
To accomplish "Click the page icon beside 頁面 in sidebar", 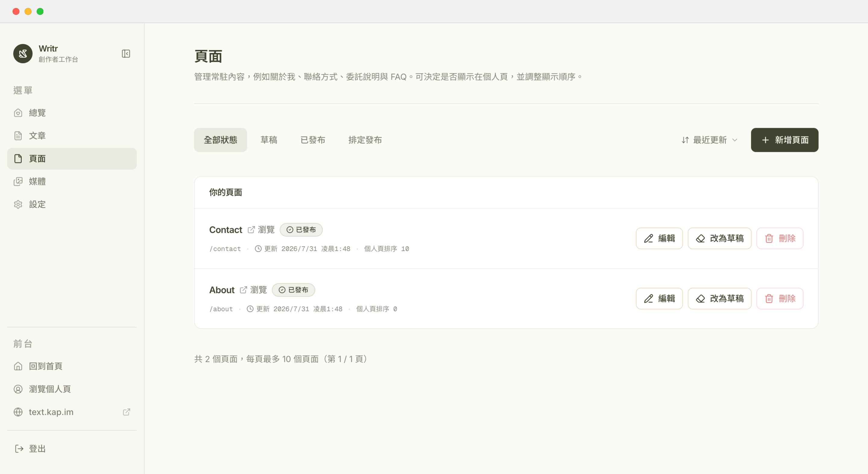I will pyautogui.click(x=18, y=158).
